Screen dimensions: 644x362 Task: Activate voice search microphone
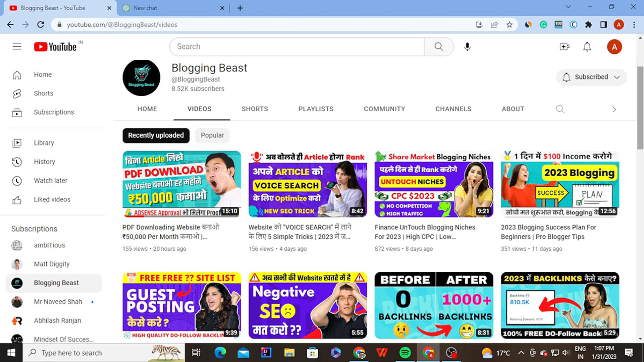[467, 47]
